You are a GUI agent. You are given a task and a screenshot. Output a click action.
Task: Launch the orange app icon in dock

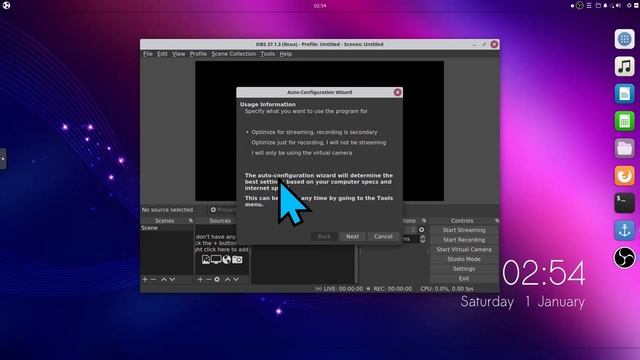pos(624,176)
